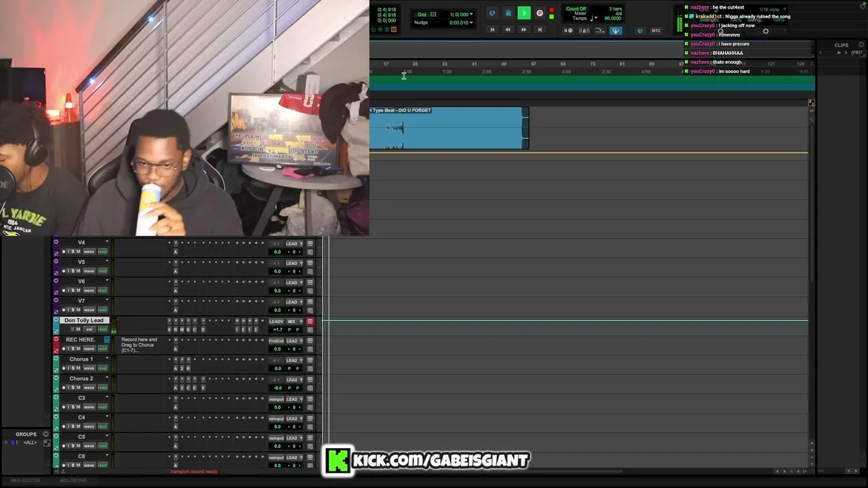Toggle the Metronome click icon

[584, 30]
